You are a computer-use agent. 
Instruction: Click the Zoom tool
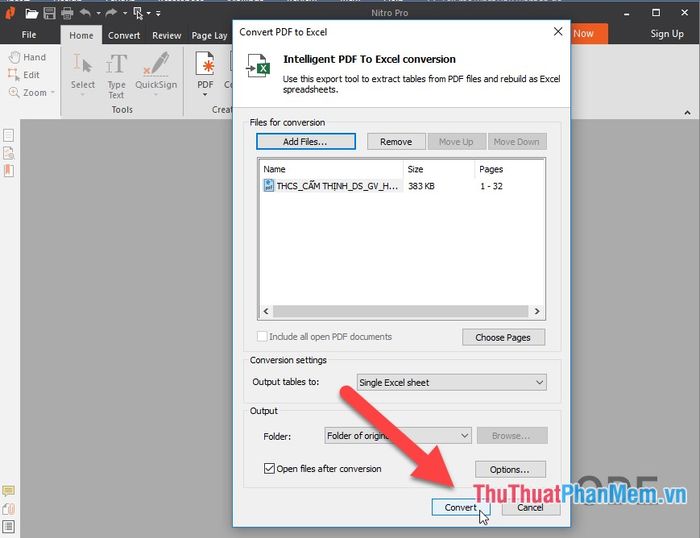click(x=28, y=93)
